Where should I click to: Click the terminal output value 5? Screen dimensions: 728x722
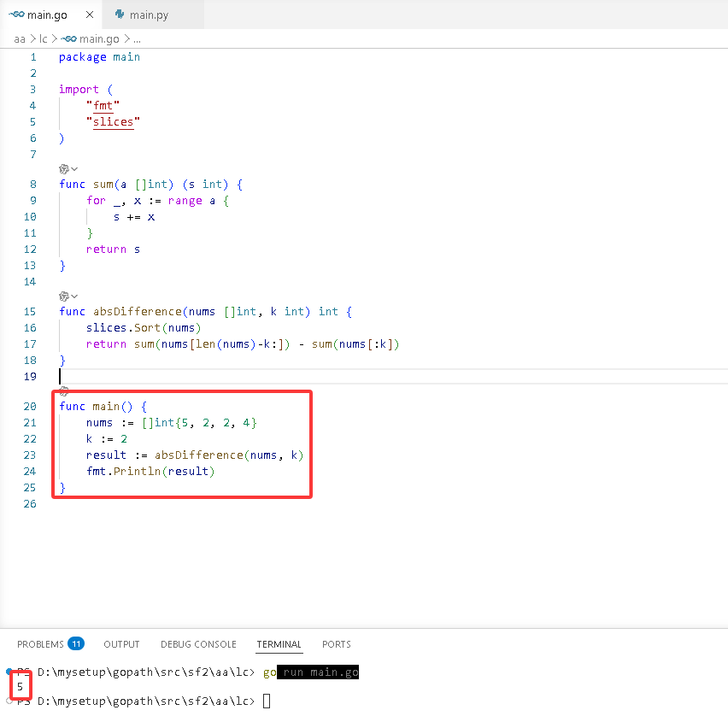pyautogui.click(x=20, y=687)
